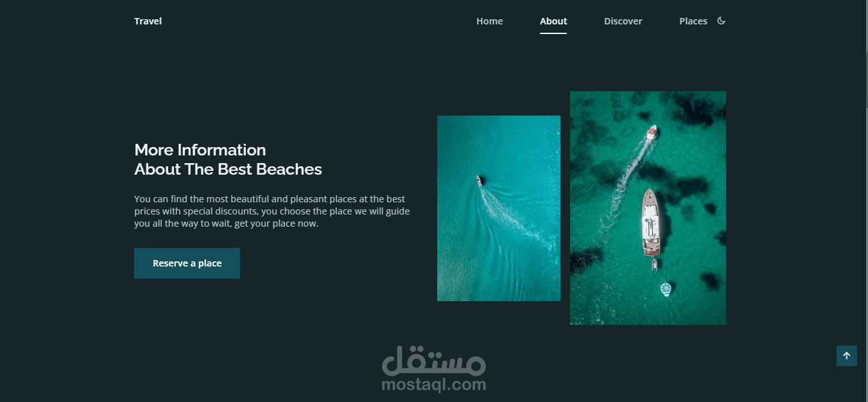Click the round blue boat below yacht
The image size is (868, 402).
pyautogui.click(x=666, y=290)
